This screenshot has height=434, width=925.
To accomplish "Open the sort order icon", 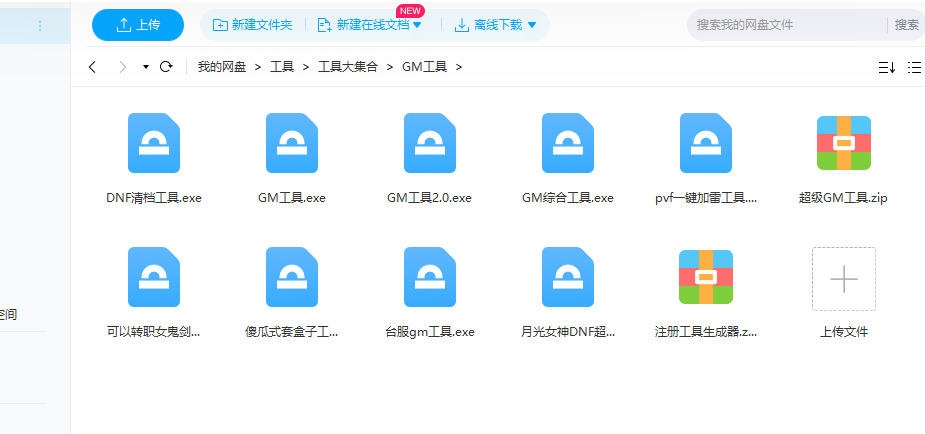I will click(x=887, y=67).
